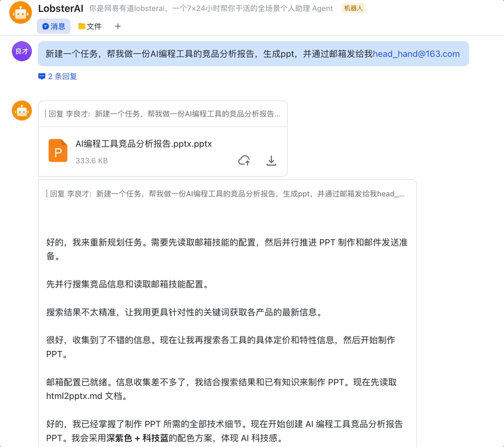The width and height of the screenshot is (504, 447).
Task: Click the orange PPT file icon
Action: point(58,150)
